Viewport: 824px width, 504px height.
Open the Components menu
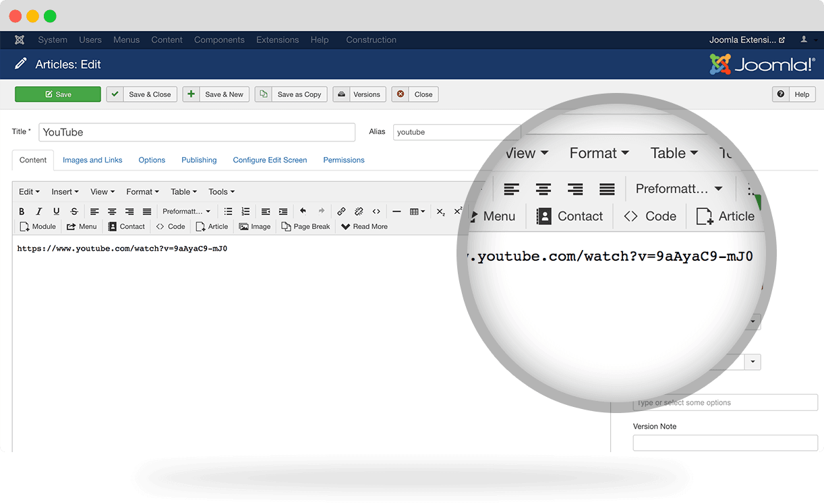click(x=219, y=40)
